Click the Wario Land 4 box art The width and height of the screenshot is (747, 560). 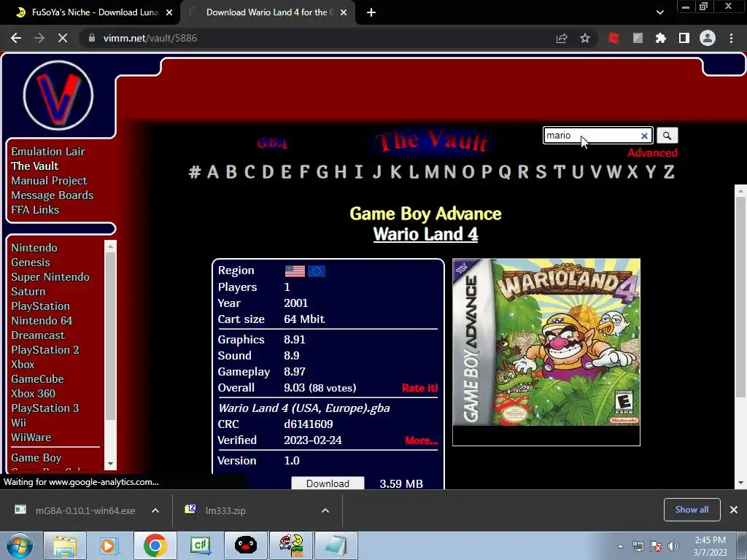click(x=546, y=343)
